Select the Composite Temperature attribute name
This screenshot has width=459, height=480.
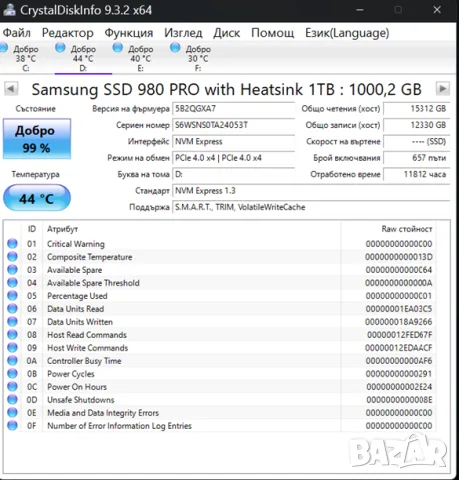pos(89,257)
